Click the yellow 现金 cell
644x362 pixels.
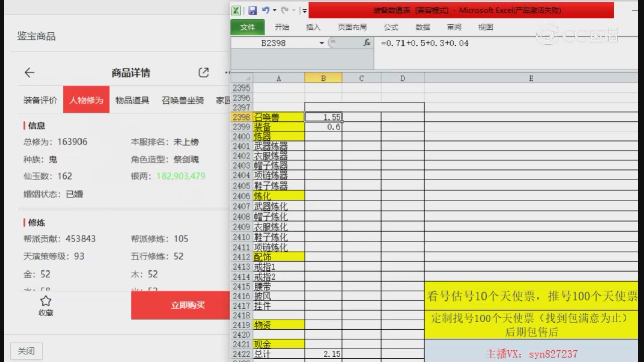[279, 344]
